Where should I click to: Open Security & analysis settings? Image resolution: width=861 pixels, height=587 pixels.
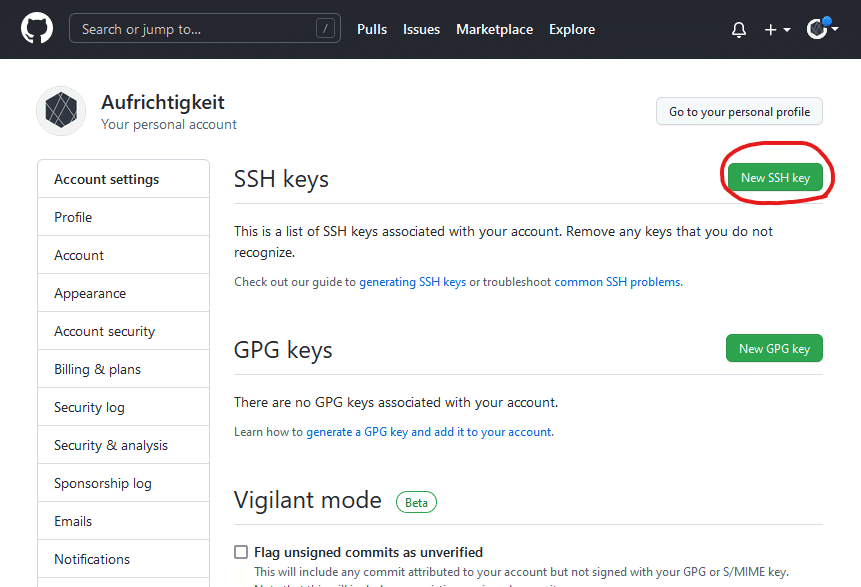coord(124,445)
